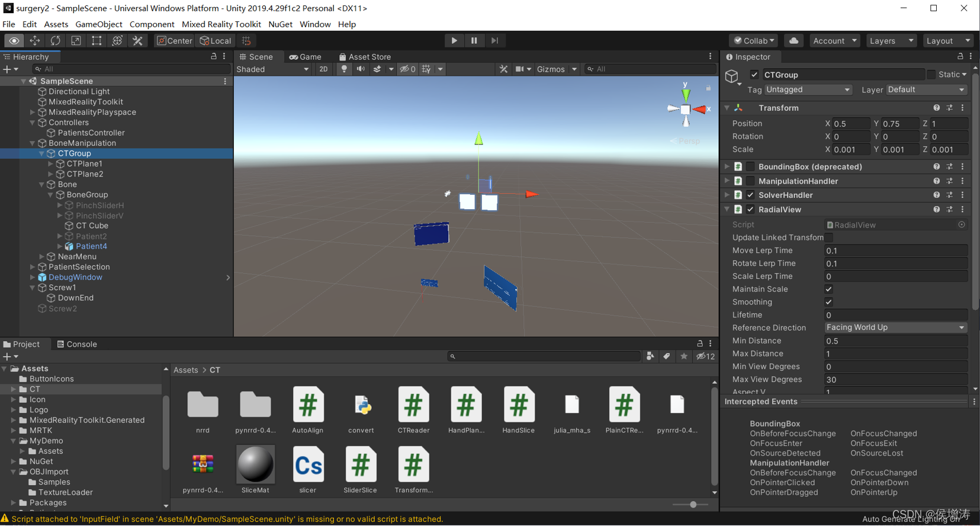Image resolution: width=980 pixels, height=526 pixels.
Task: Open the Collab button
Action: [754, 41]
